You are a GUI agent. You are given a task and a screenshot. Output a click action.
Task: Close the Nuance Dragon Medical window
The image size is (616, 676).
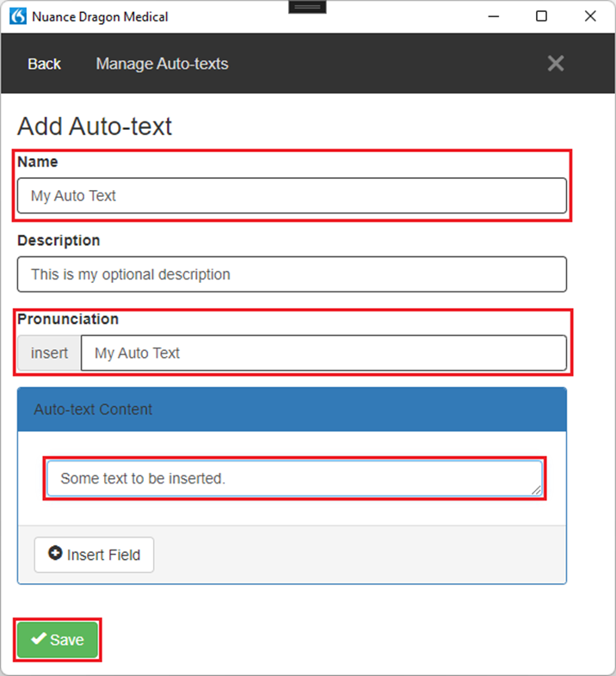[590, 16]
